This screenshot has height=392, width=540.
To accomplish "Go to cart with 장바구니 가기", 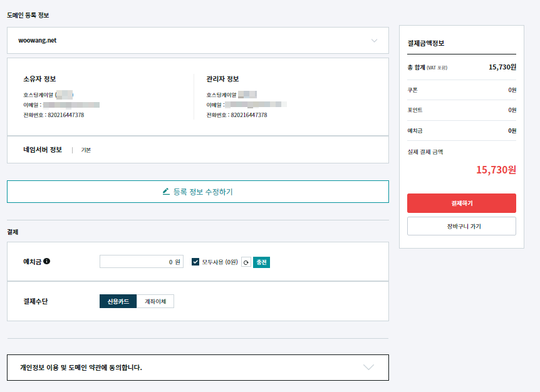I will [x=461, y=226].
